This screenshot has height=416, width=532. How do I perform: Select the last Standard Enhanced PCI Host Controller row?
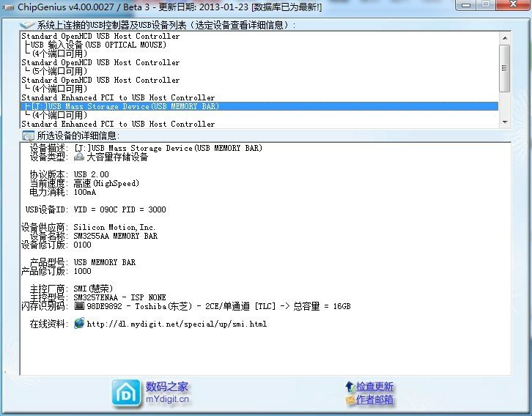pyautogui.click(x=118, y=124)
